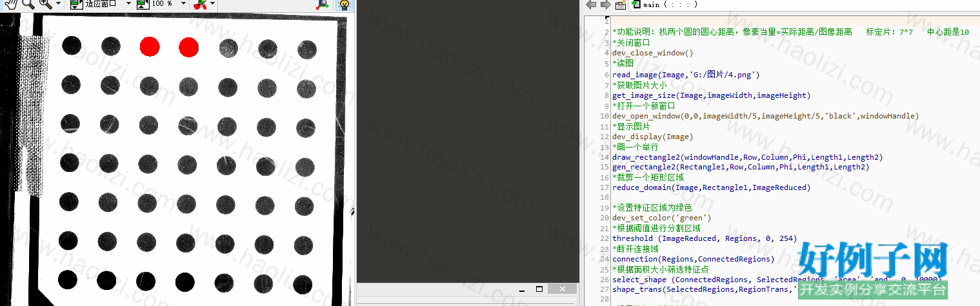Click the first red-filled calibration circle

pos(149,46)
